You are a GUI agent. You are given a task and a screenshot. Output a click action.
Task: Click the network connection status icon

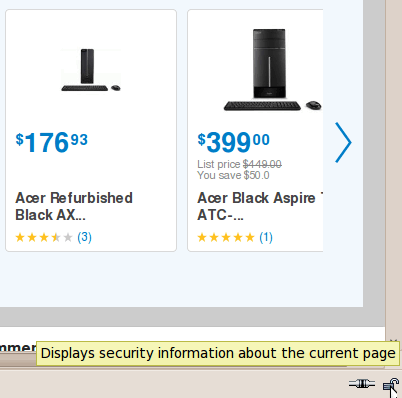click(x=362, y=384)
